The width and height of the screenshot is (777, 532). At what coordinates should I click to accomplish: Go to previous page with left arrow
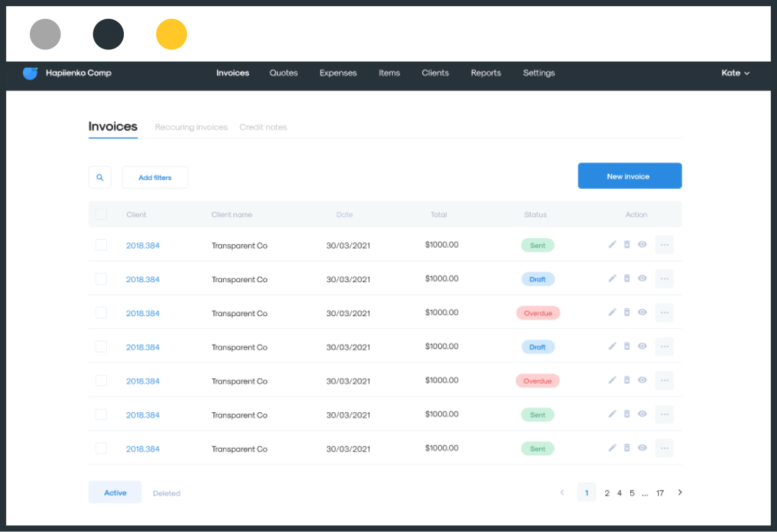click(x=562, y=492)
